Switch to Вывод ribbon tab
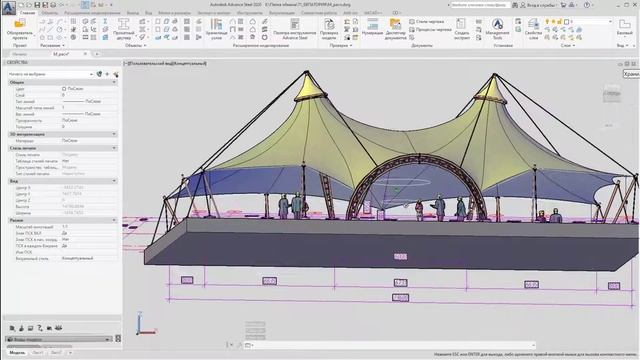Image resolution: width=640 pixels, height=360 pixels. coord(132,13)
